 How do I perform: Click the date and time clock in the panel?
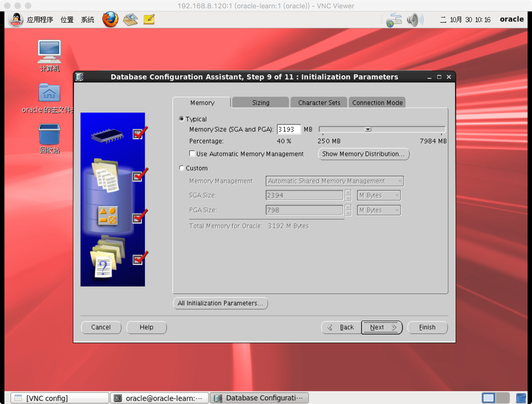click(465, 20)
